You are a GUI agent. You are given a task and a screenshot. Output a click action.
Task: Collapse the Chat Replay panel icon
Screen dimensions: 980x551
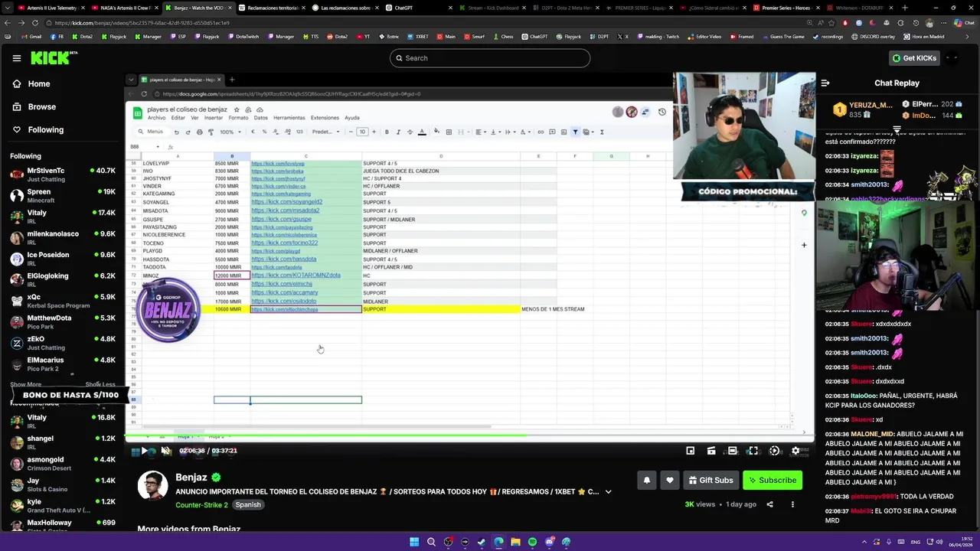[825, 83]
